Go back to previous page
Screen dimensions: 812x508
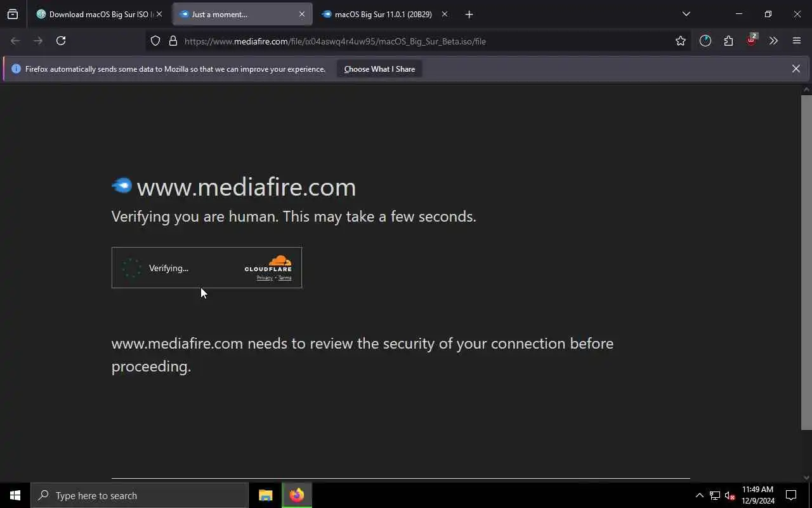pos(15,41)
